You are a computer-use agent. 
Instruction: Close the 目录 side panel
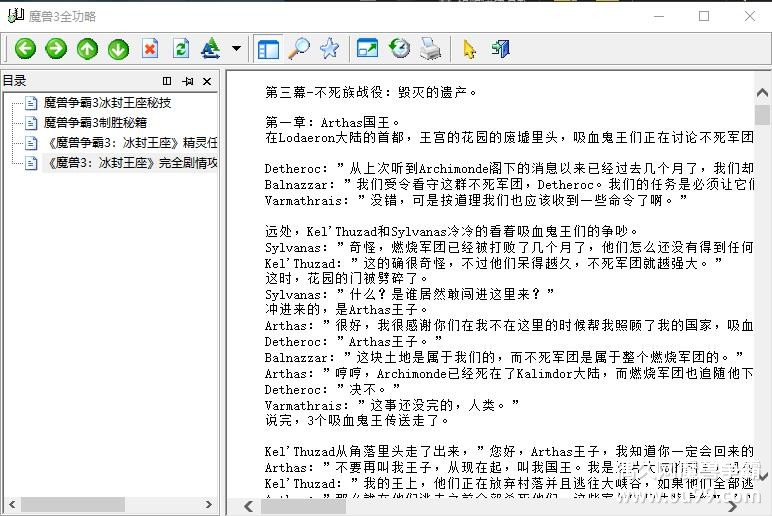point(207,81)
